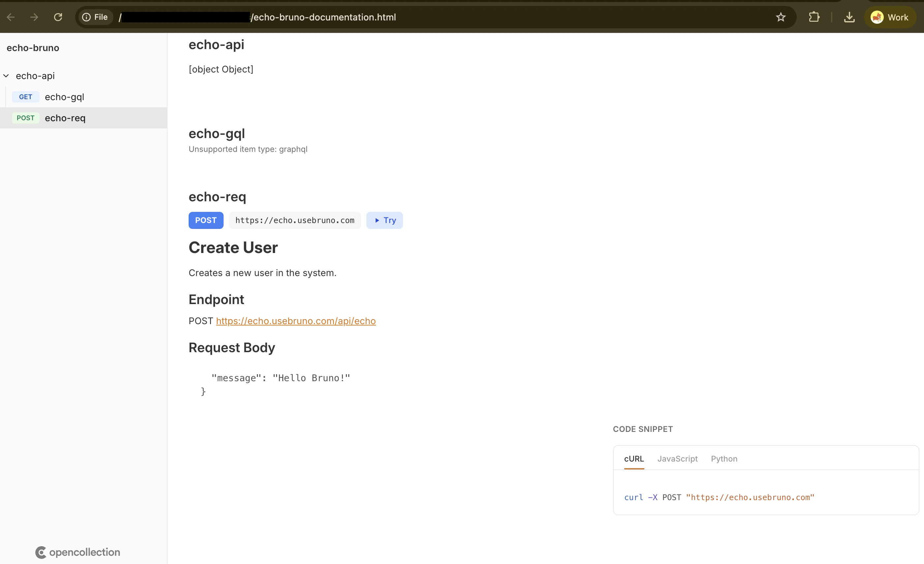Select echo-req in the sidebar
The image size is (924, 564).
tap(65, 118)
